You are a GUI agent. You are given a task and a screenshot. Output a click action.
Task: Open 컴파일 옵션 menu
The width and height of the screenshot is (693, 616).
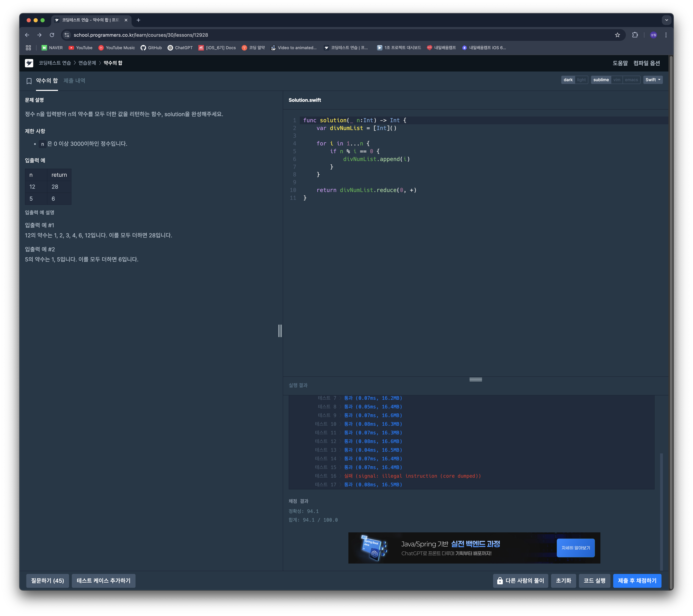coord(647,63)
